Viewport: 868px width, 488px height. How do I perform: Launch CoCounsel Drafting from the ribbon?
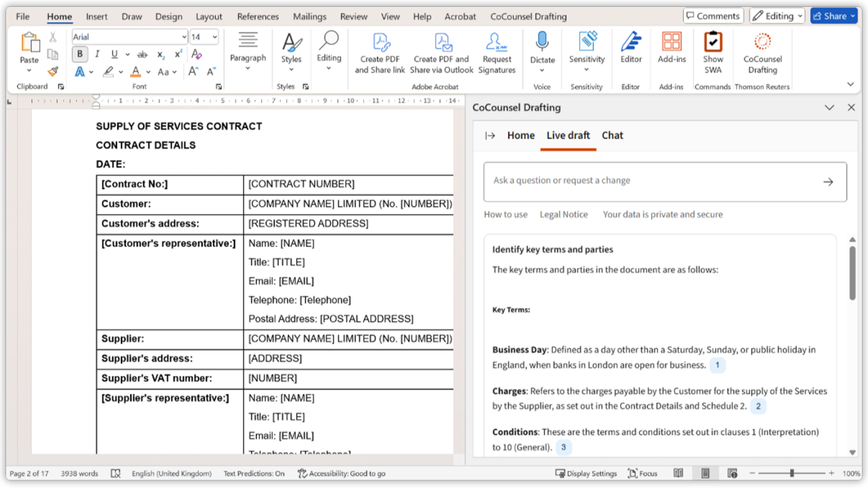click(762, 53)
